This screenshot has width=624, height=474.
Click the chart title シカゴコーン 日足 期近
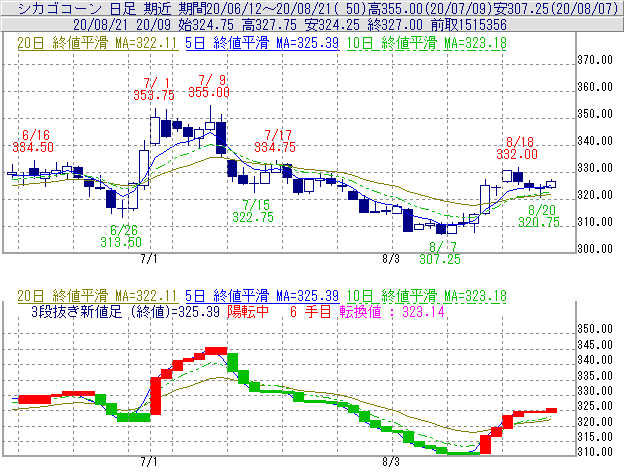pos(95,8)
